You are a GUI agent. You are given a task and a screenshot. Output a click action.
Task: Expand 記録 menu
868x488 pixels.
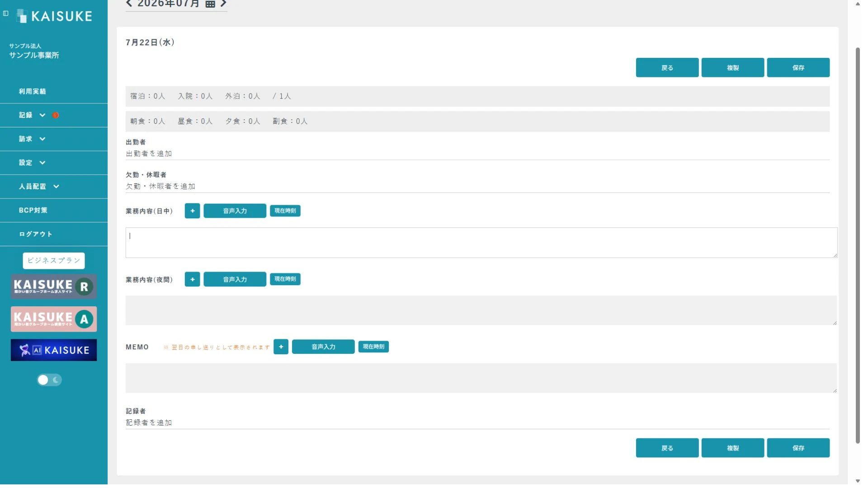[54, 115]
